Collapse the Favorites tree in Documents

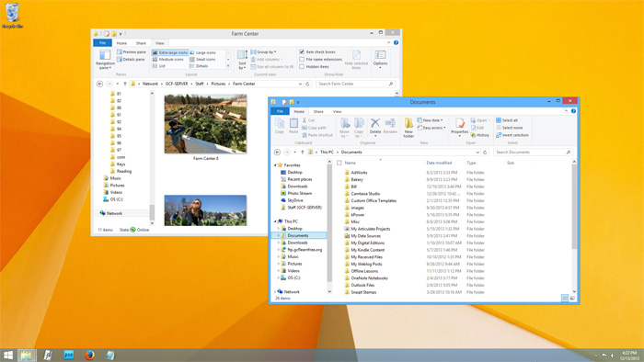coord(275,165)
